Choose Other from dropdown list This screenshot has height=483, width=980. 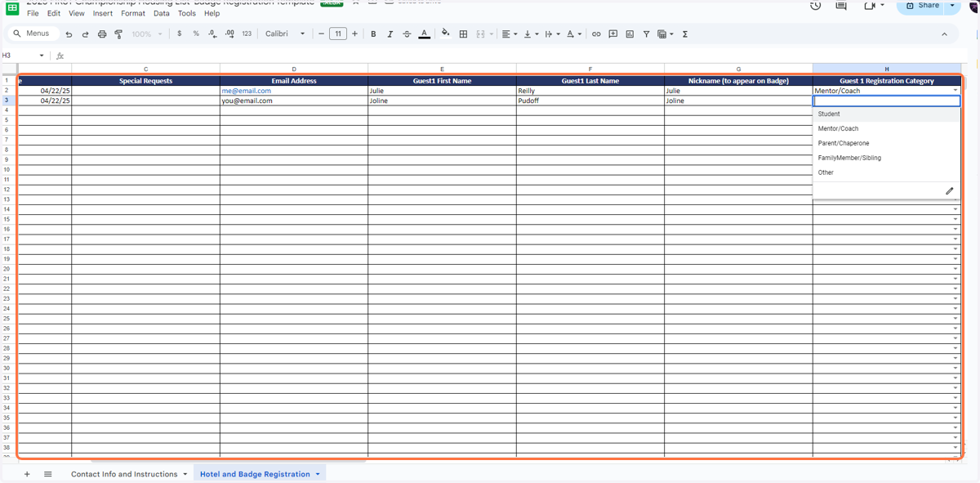[887, 173]
